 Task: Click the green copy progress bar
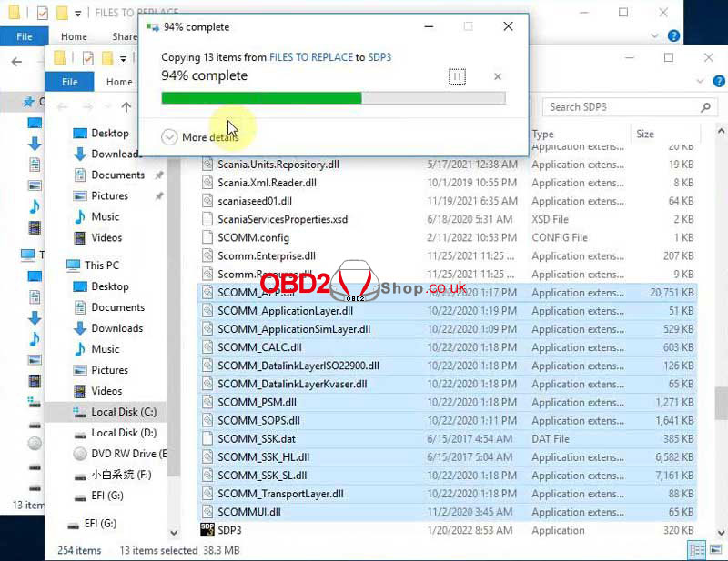333,98
